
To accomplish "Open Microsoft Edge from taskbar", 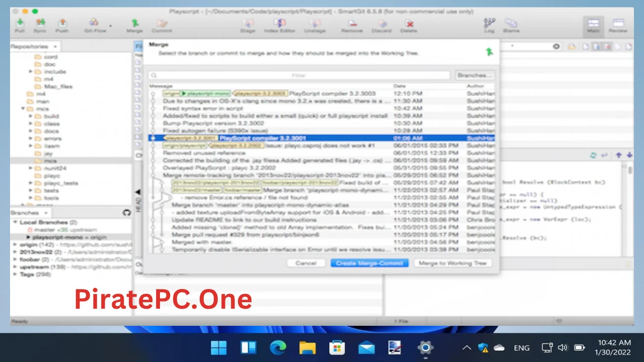I will coord(278,347).
